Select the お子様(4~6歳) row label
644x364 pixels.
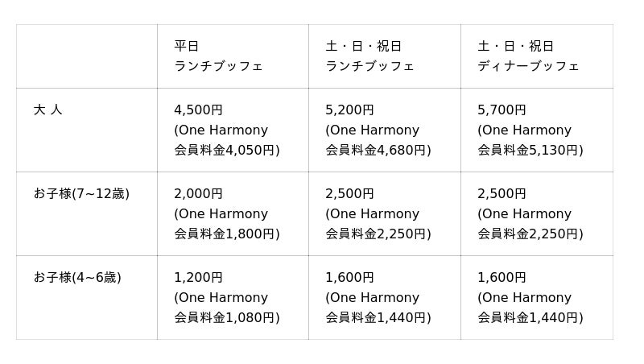[77, 277]
